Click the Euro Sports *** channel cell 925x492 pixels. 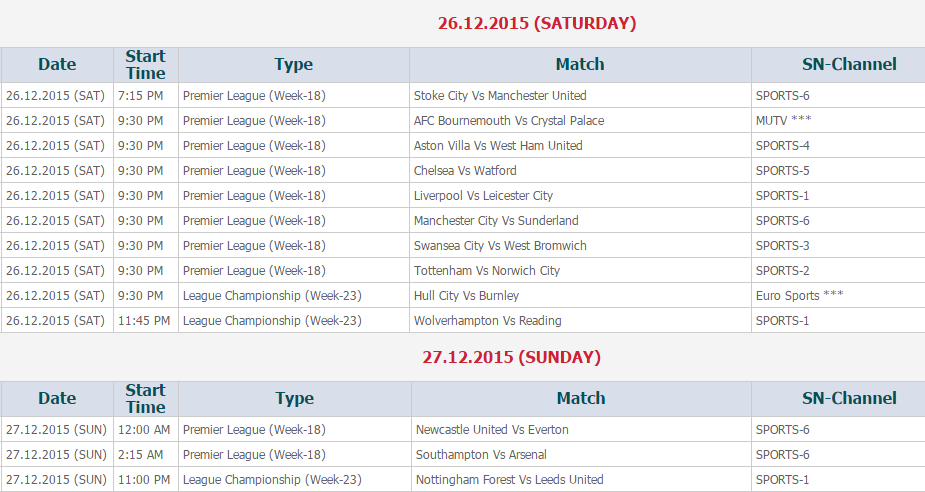click(800, 296)
